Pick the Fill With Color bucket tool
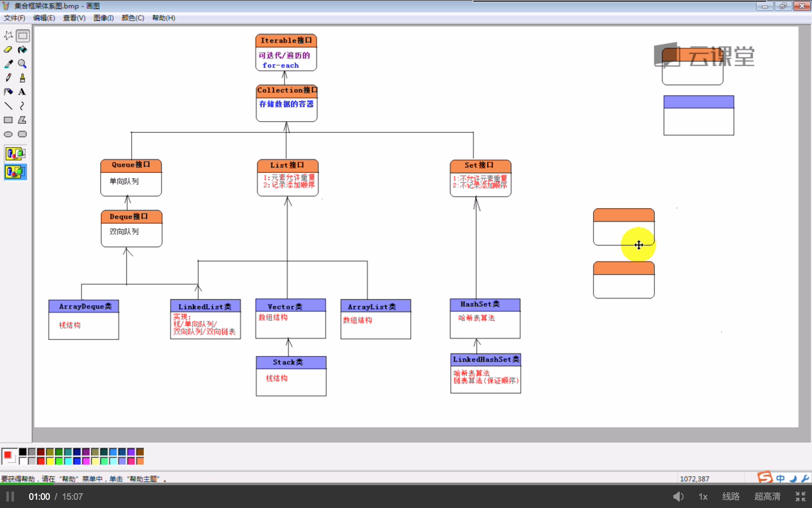Screen dimensions: 812x508 pyautogui.click(x=23, y=50)
